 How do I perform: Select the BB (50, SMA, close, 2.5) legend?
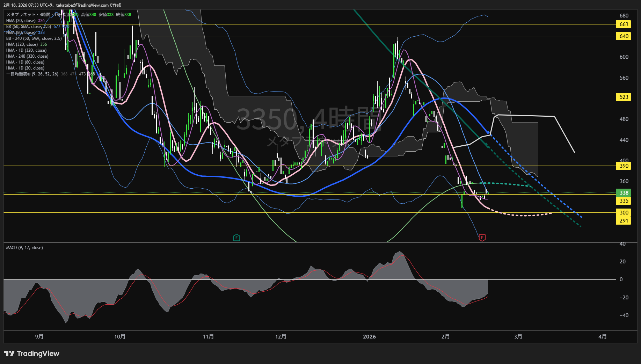coord(28,27)
